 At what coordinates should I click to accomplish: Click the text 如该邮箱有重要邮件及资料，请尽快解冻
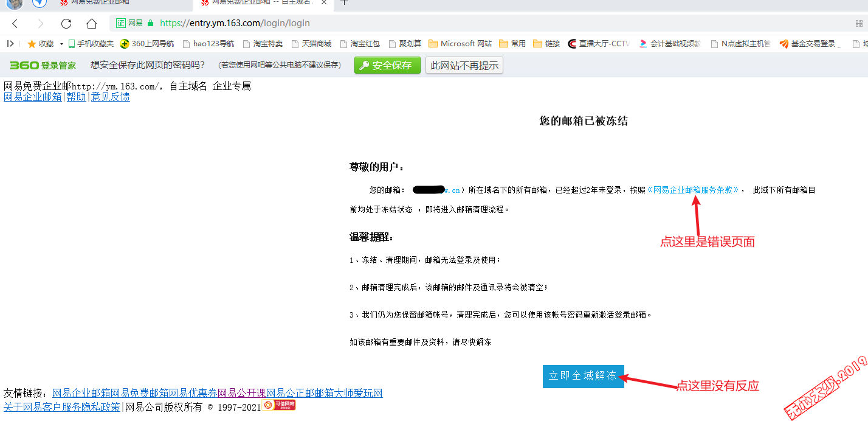(421, 343)
